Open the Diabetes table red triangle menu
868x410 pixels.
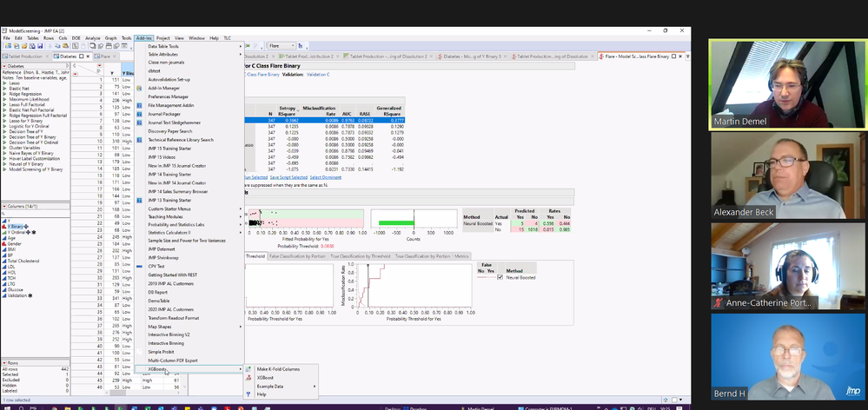[3, 66]
